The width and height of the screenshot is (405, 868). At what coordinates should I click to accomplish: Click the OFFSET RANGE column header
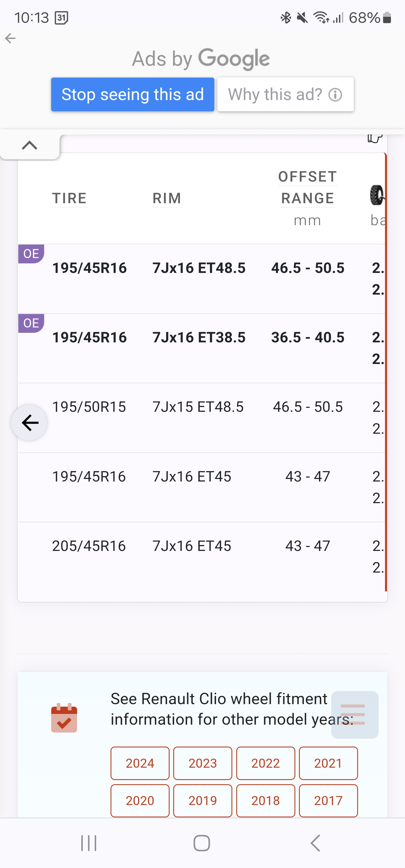(307, 187)
